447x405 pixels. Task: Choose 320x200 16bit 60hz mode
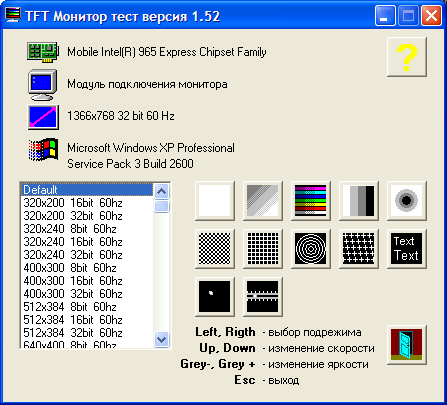pos(87,203)
